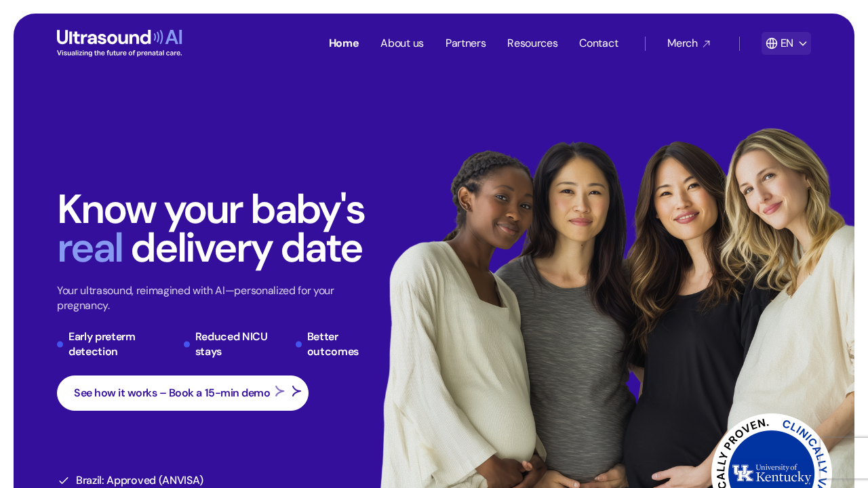Navigate to the Contact page
This screenshot has height=488, width=868.
[x=599, y=43]
